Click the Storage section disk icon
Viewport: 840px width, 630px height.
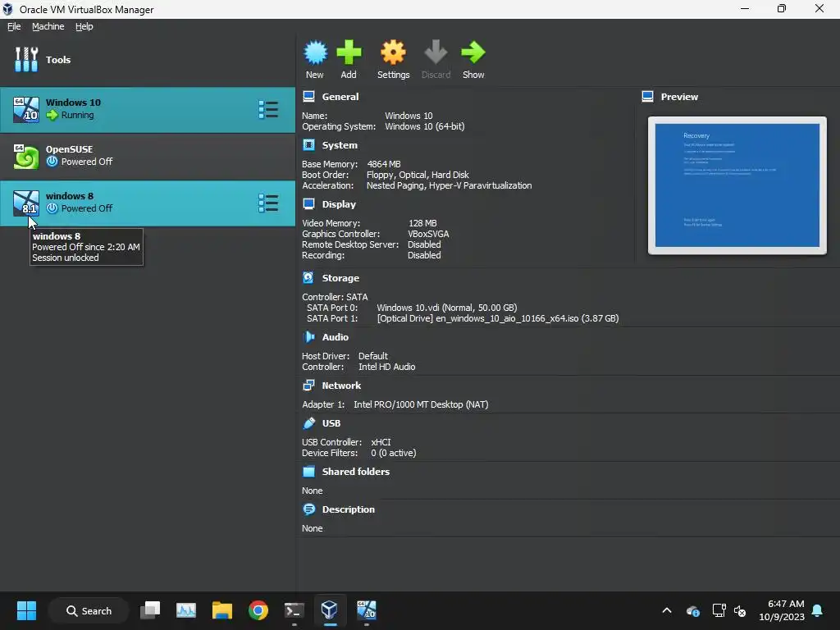pyautogui.click(x=308, y=277)
